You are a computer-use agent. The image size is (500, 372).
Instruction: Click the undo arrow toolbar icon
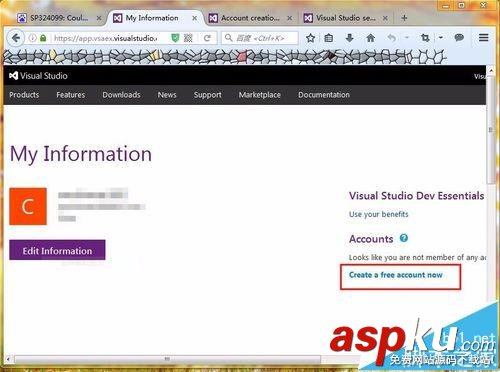coord(392,38)
